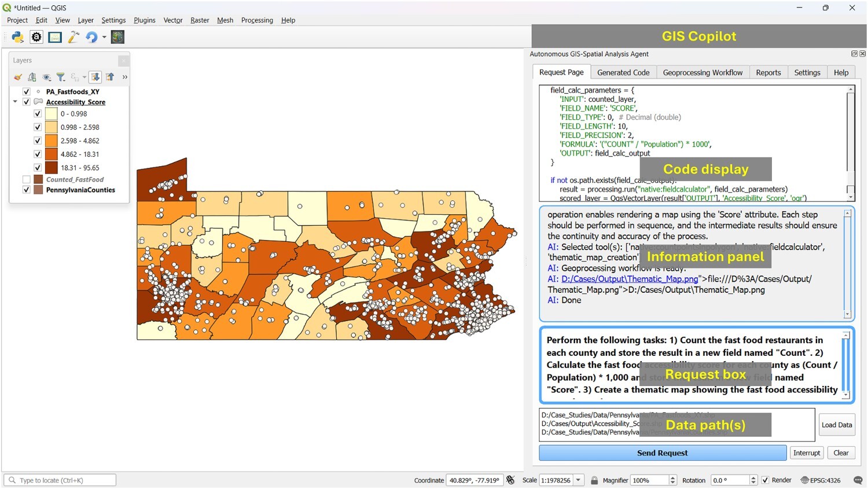This screenshot has width=868, height=489.
Task: Open the Python console icon
Action: click(17, 37)
